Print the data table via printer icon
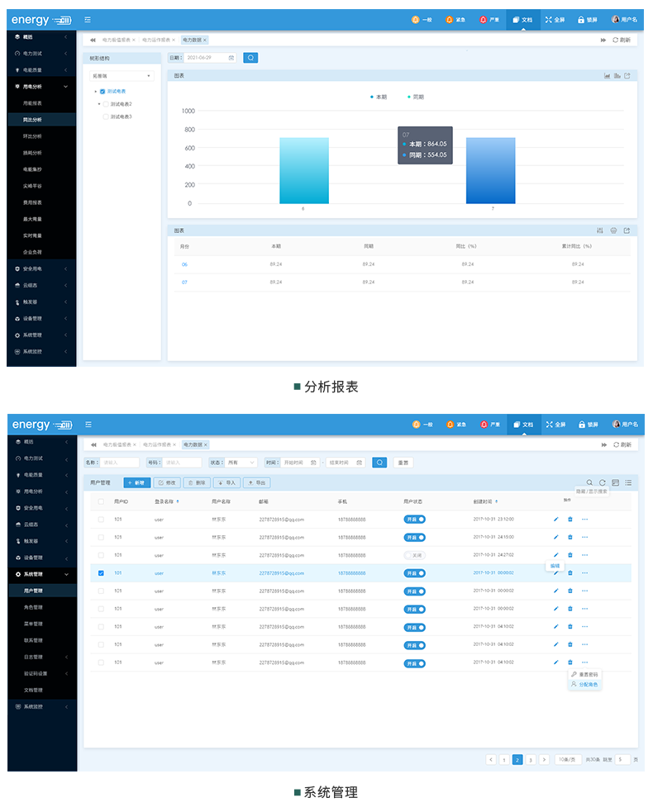The image size is (653, 812). [613, 230]
